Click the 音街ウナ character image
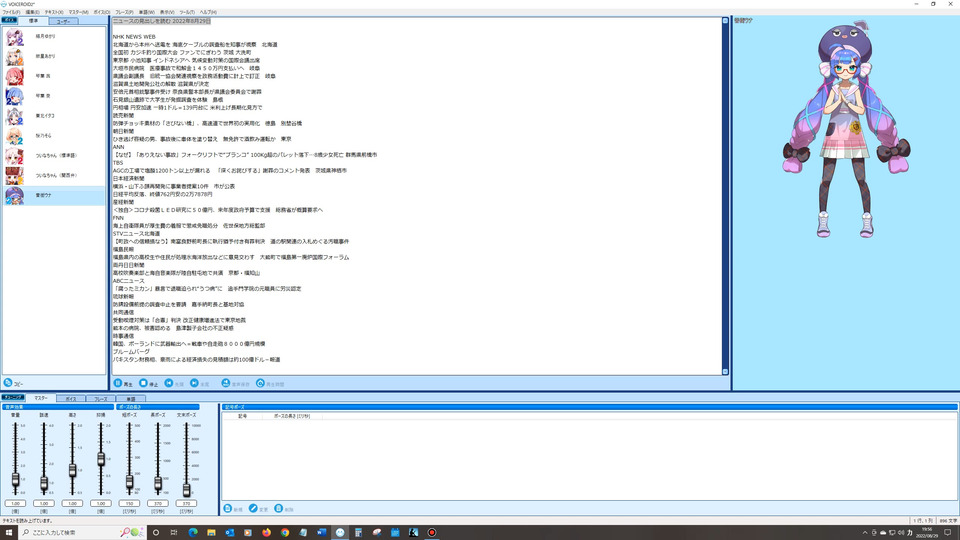Screen dimensions: 960x540 (x=847, y=130)
